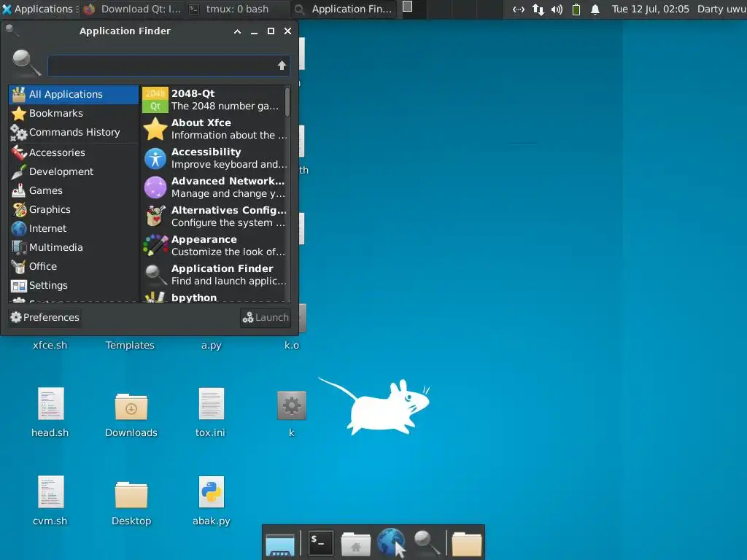
Task: Select head.sh desktop file
Action: pyautogui.click(x=50, y=412)
